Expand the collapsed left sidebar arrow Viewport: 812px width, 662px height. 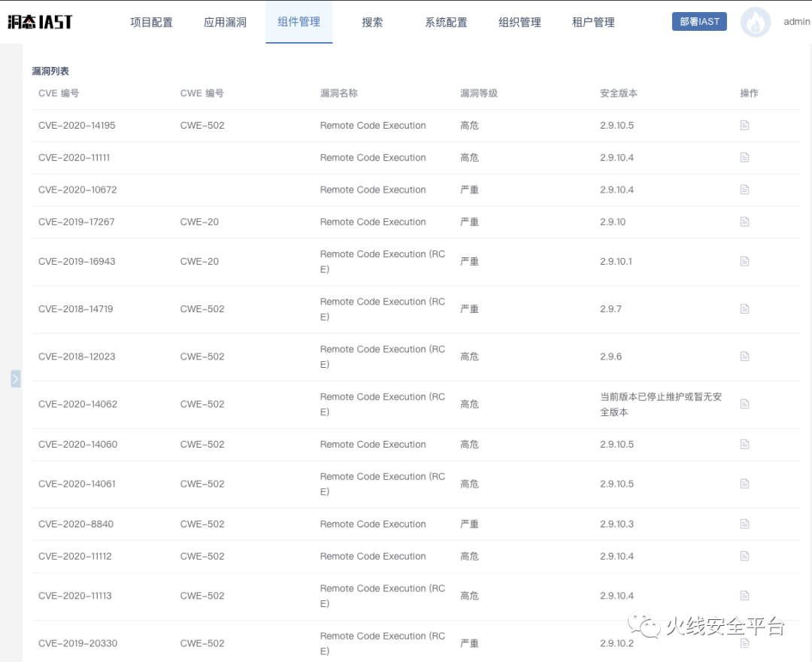pyautogui.click(x=16, y=378)
